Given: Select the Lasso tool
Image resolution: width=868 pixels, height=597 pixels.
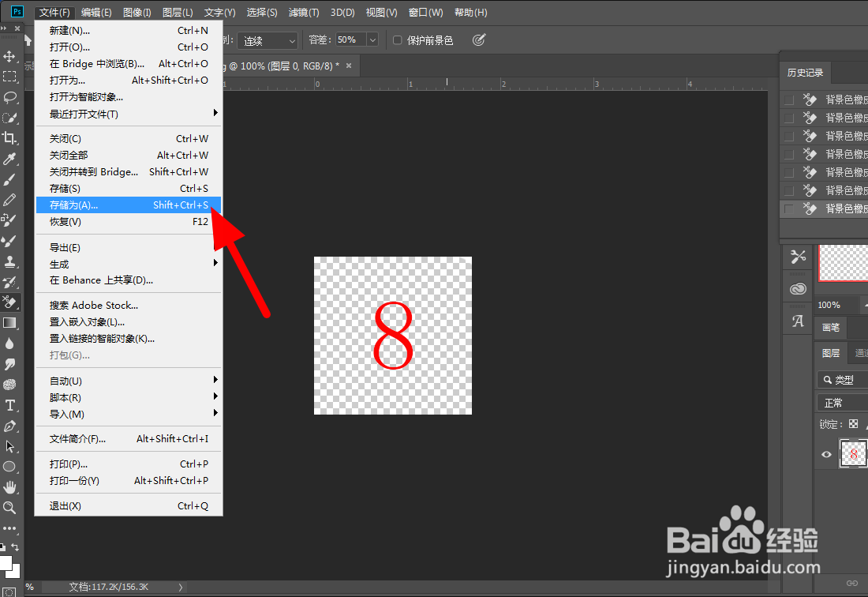Looking at the screenshot, I should click(x=9, y=97).
